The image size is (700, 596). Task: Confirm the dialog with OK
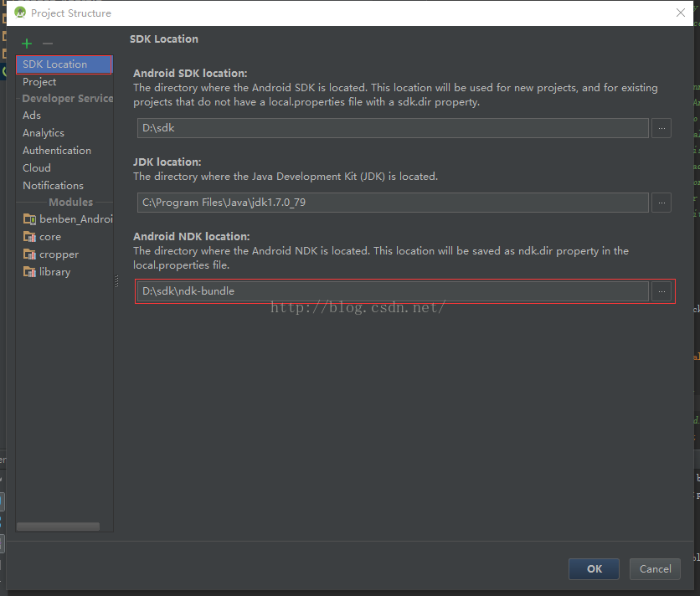tap(594, 568)
